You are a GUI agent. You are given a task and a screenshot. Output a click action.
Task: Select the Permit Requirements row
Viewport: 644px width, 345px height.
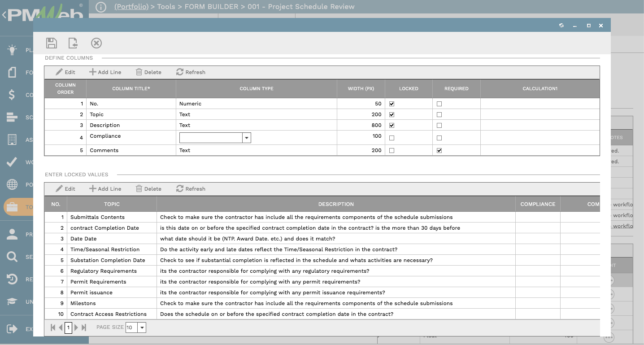[x=322, y=282]
